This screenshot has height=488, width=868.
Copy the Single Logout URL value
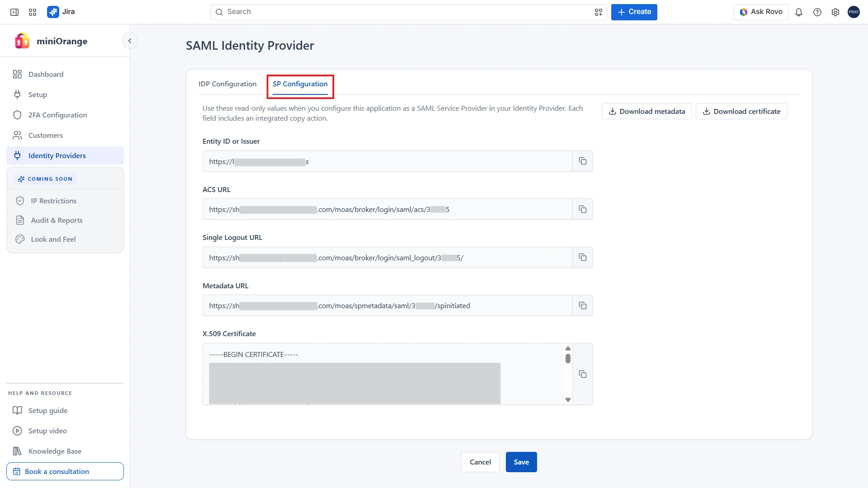click(x=583, y=258)
